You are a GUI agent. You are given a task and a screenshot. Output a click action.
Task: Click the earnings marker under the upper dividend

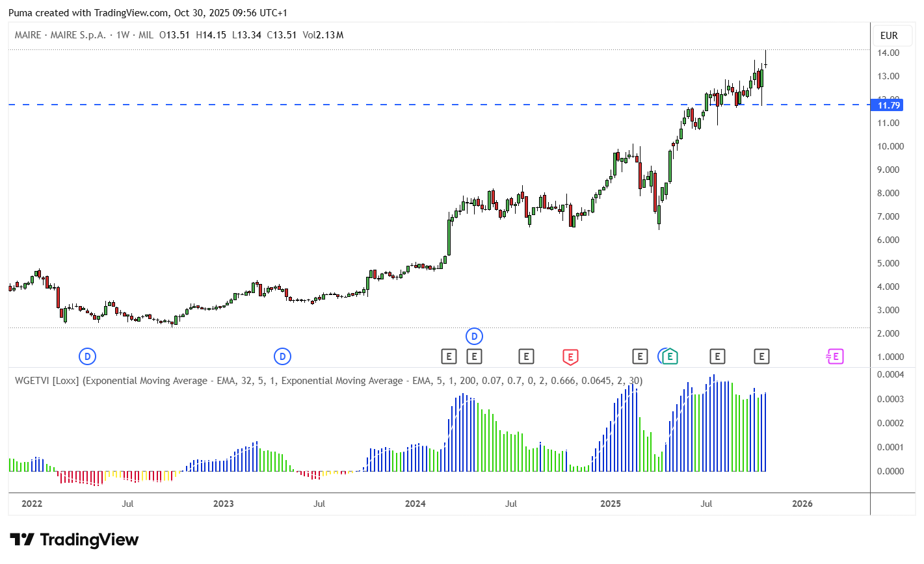(x=475, y=356)
